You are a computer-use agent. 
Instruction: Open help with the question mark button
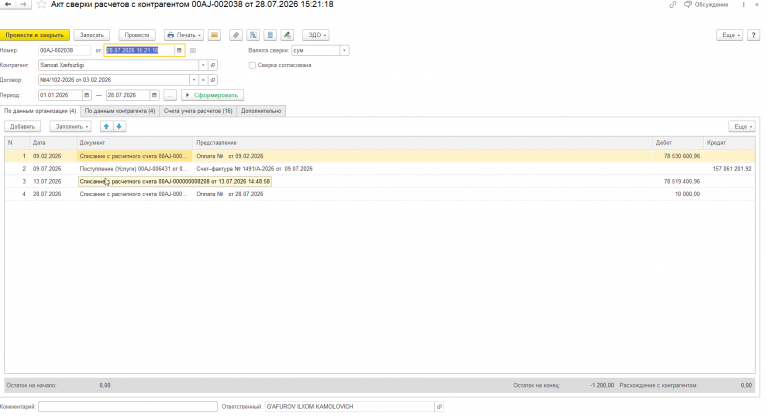753,35
